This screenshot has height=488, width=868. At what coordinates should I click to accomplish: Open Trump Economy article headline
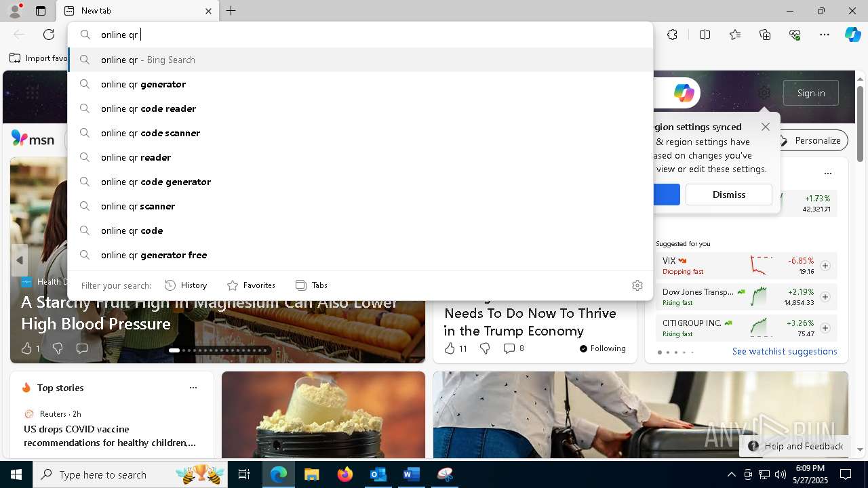point(530,322)
